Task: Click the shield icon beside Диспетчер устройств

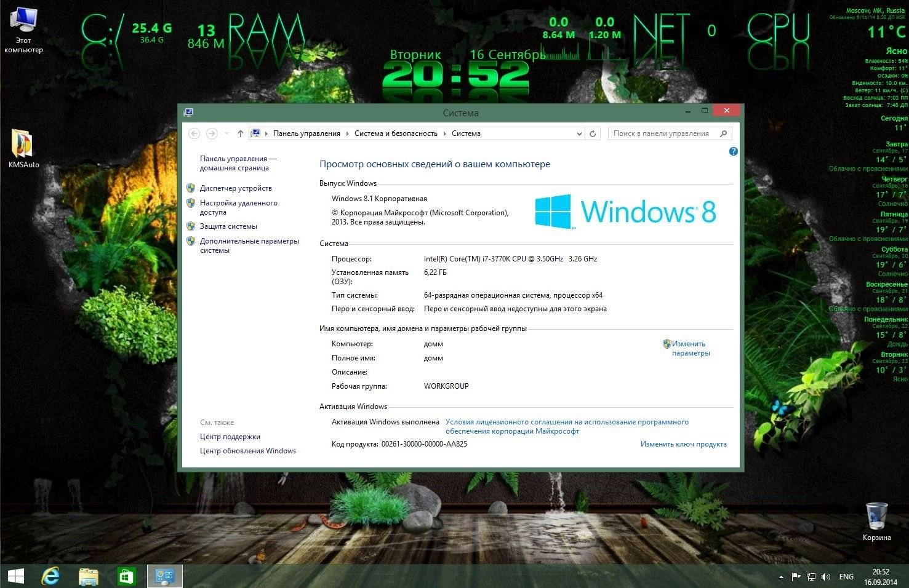Action: pos(191,188)
